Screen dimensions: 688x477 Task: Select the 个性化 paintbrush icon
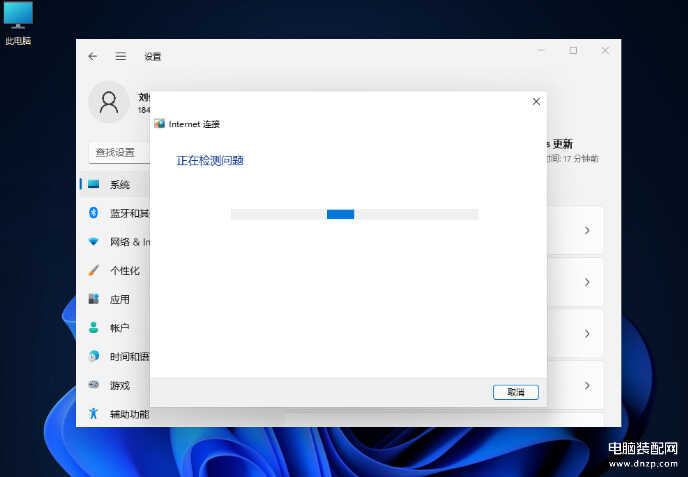pyautogui.click(x=93, y=270)
